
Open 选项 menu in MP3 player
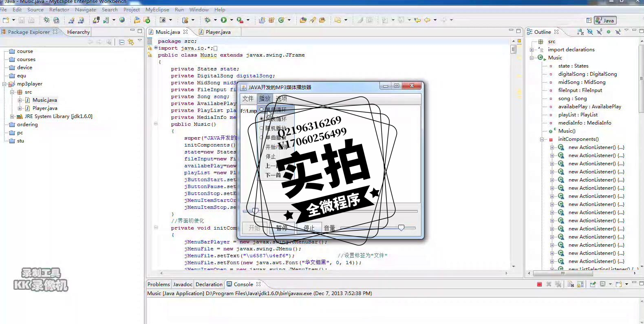(x=281, y=99)
